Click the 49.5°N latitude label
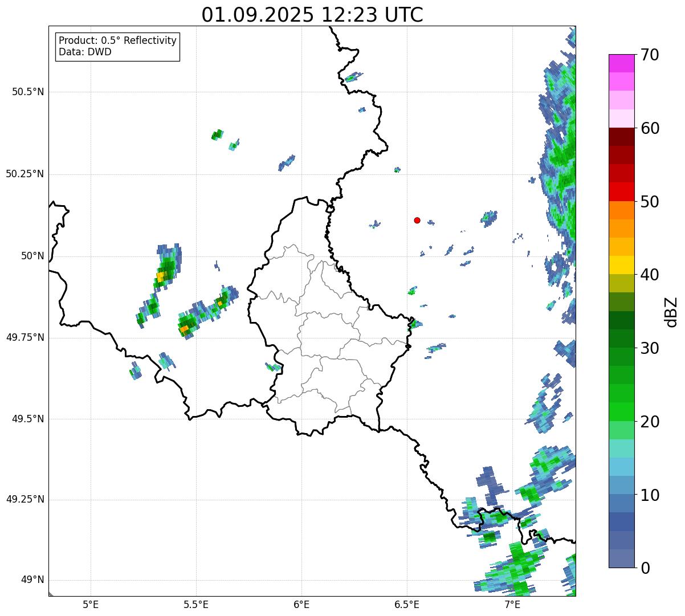 tap(28, 419)
